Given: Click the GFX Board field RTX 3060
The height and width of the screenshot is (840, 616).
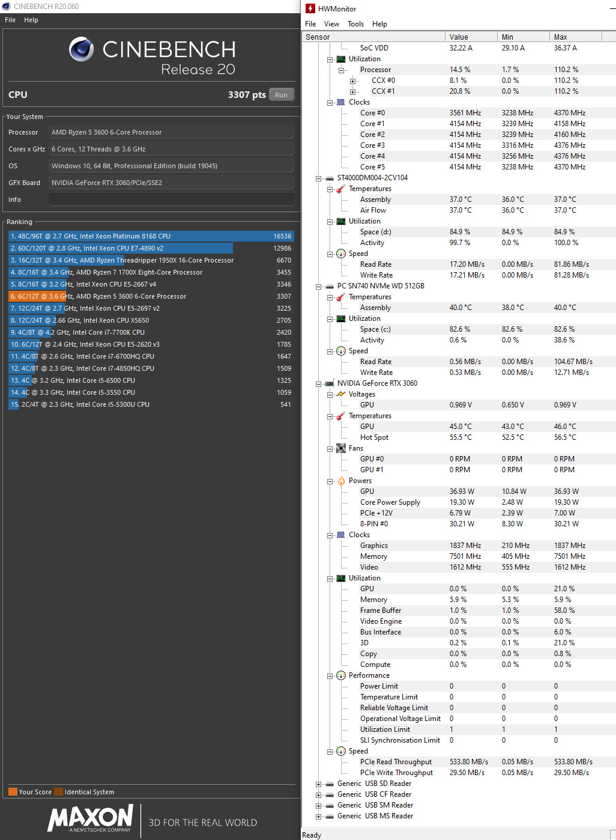Looking at the screenshot, I should (171, 183).
